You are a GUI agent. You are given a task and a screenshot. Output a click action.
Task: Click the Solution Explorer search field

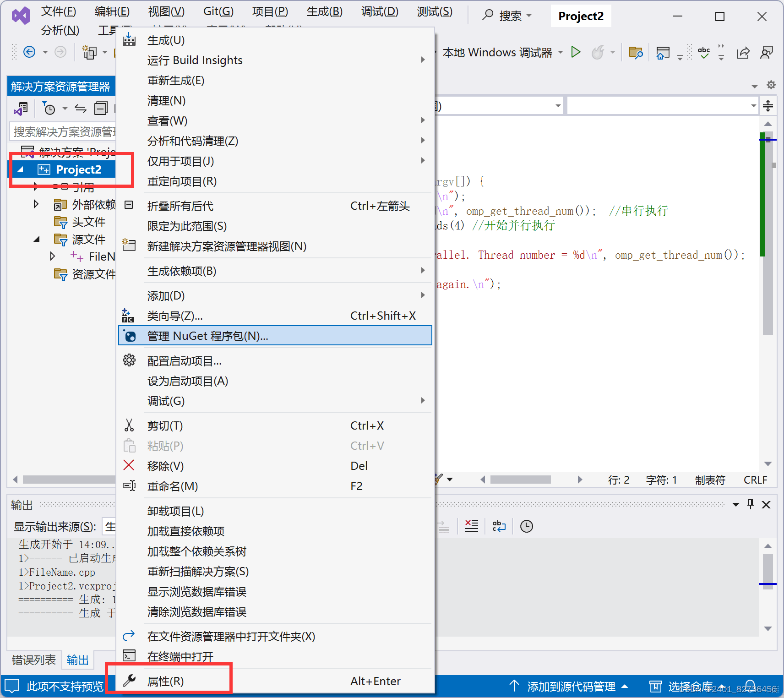tap(63, 132)
